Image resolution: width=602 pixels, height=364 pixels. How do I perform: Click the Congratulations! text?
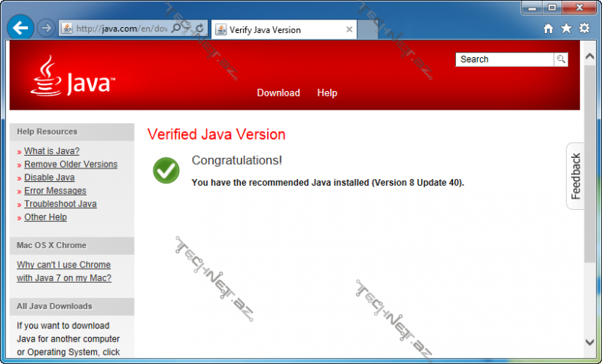coord(237,160)
